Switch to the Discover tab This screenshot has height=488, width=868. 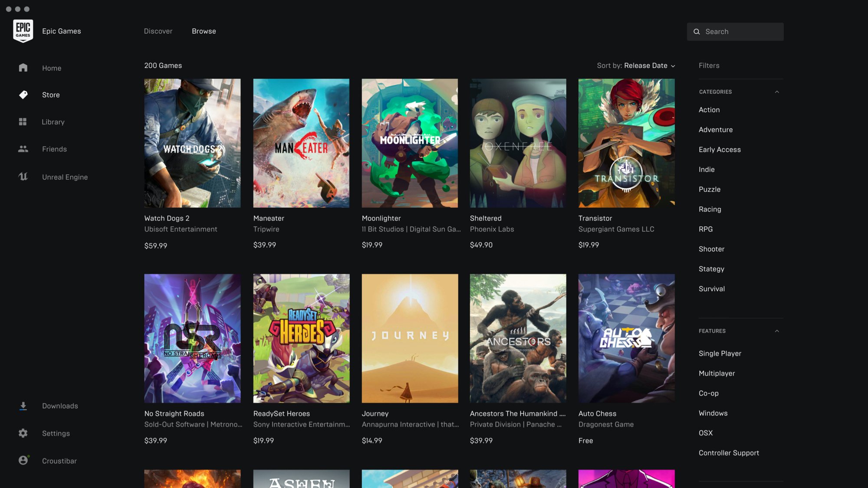point(158,31)
